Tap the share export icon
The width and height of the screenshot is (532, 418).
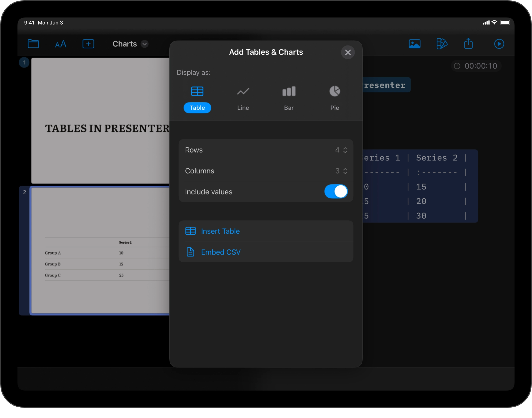click(x=468, y=44)
